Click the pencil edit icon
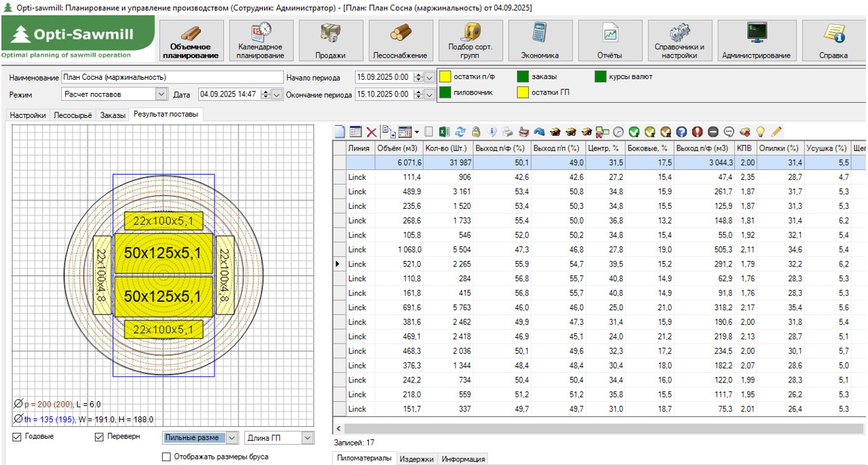 pos(776,131)
